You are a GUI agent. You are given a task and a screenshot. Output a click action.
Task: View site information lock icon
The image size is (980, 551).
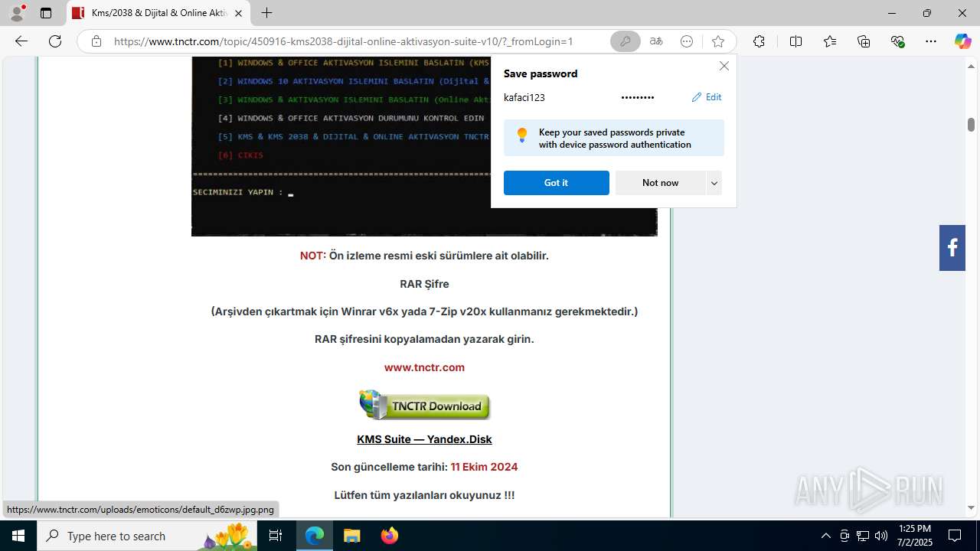pyautogui.click(x=96, y=41)
